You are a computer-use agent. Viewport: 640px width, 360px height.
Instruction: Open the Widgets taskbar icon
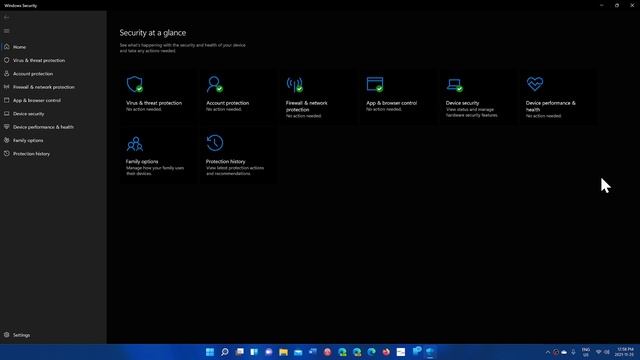[x=254, y=352]
